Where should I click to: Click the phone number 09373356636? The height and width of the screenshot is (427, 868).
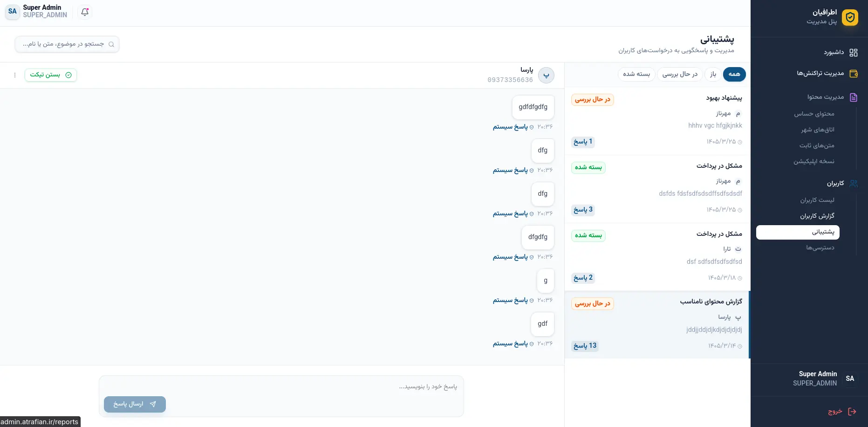[x=510, y=80]
